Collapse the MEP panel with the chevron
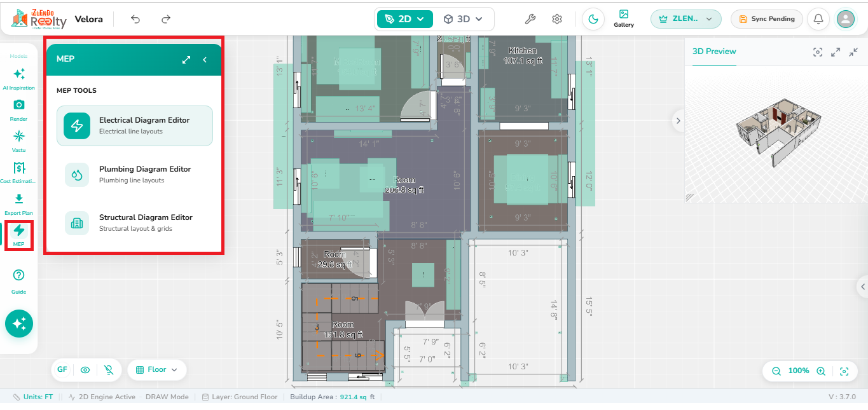 205,59
